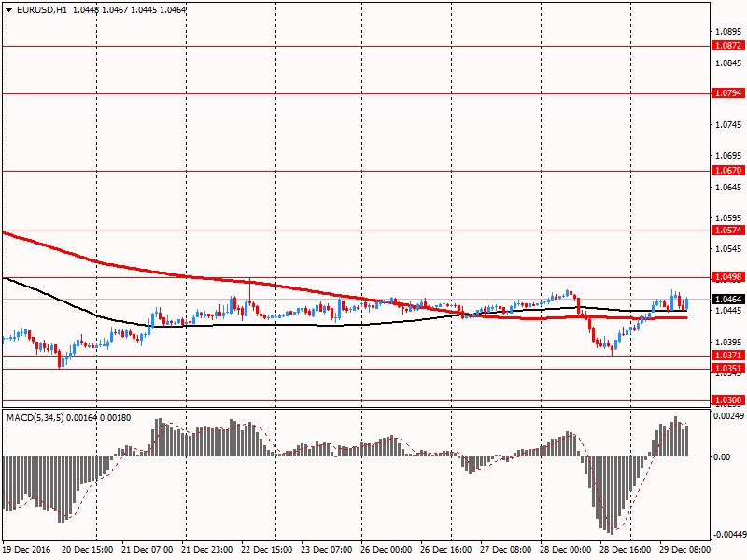
Task: Click the 29 Dec 08:00 time label
Action: pyautogui.click(x=685, y=550)
